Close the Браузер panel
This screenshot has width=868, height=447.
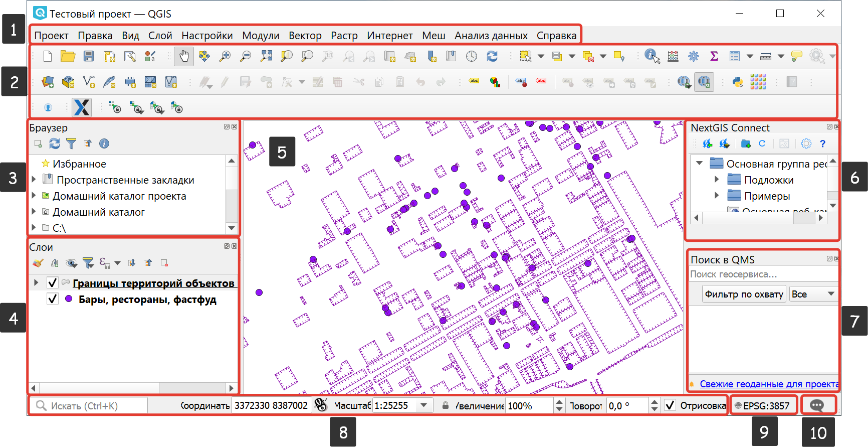click(x=234, y=127)
